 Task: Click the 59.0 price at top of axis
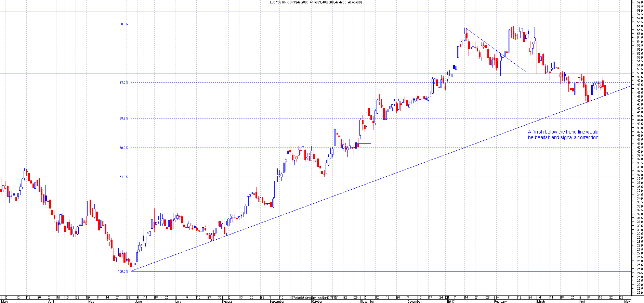point(640,2)
